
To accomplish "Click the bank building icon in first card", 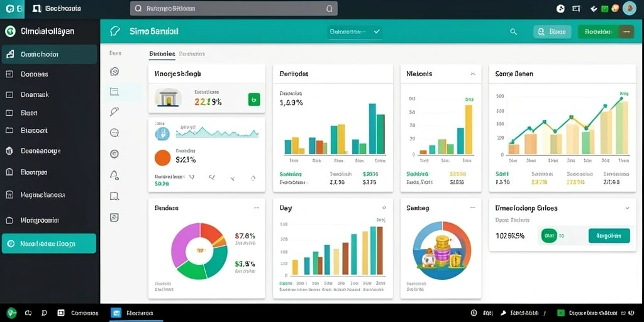I will click(168, 97).
